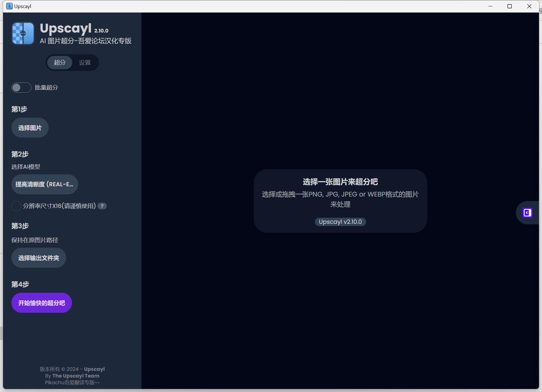Viewport: 542px width, 392px height.
Task: Click the Pikachu吾爱翻译专版 footer text
Action: pos(72,383)
